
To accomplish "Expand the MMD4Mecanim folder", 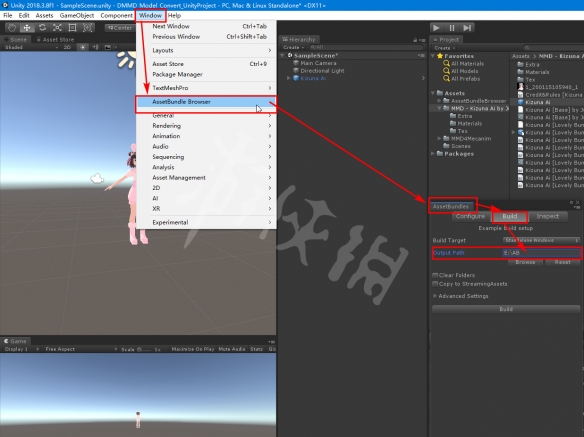I will 439,139.
